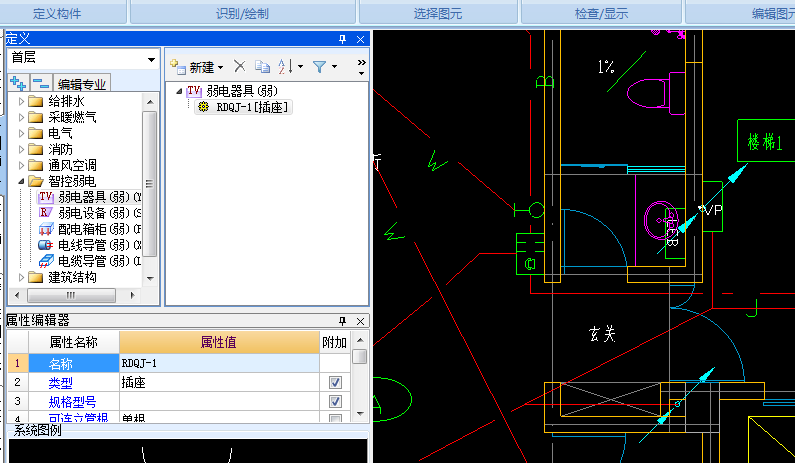
Task: Open the 定义构件 tab
Action: (57, 13)
